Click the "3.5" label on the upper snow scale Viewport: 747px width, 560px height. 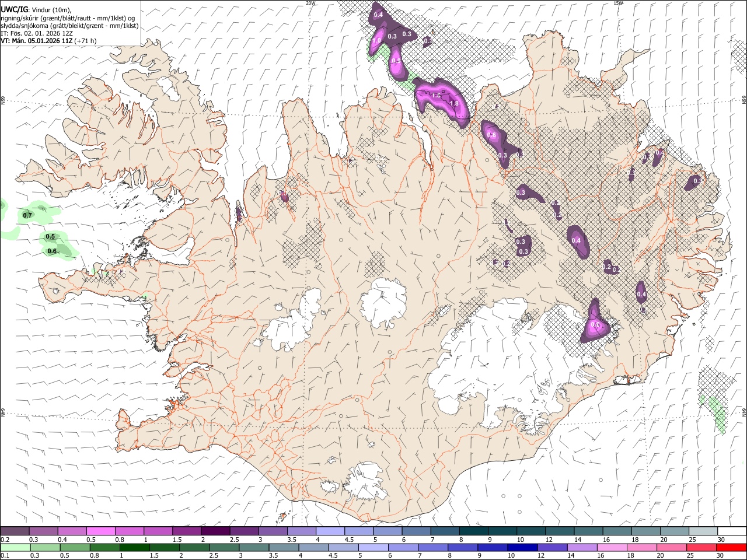point(292,540)
